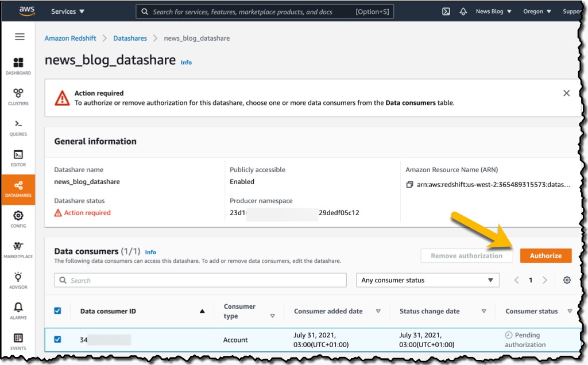Toggle select-all consumers checkbox

click(x=57, y=310)
